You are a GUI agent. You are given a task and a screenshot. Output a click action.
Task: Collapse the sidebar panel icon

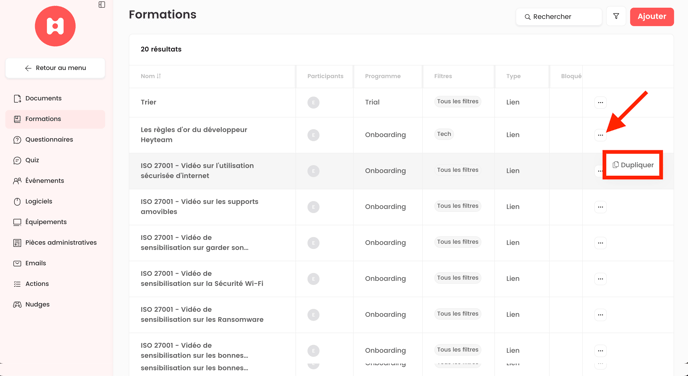pos(102,5)
